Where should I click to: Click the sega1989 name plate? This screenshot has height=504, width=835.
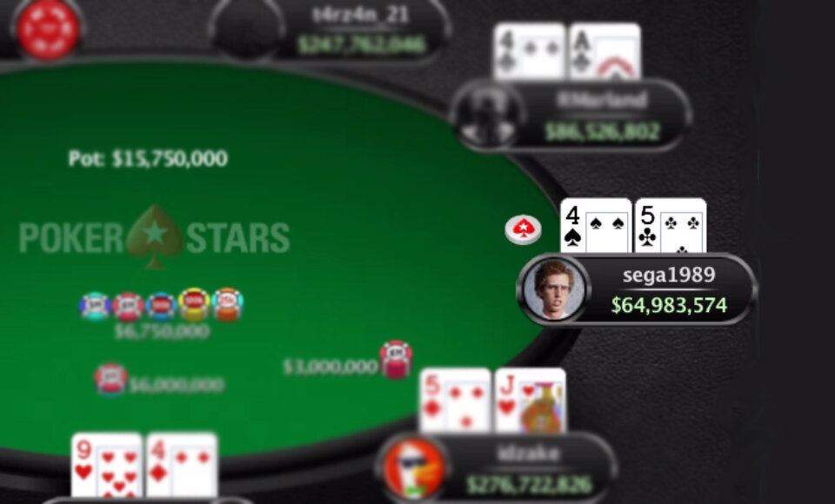tap(638, 289)
